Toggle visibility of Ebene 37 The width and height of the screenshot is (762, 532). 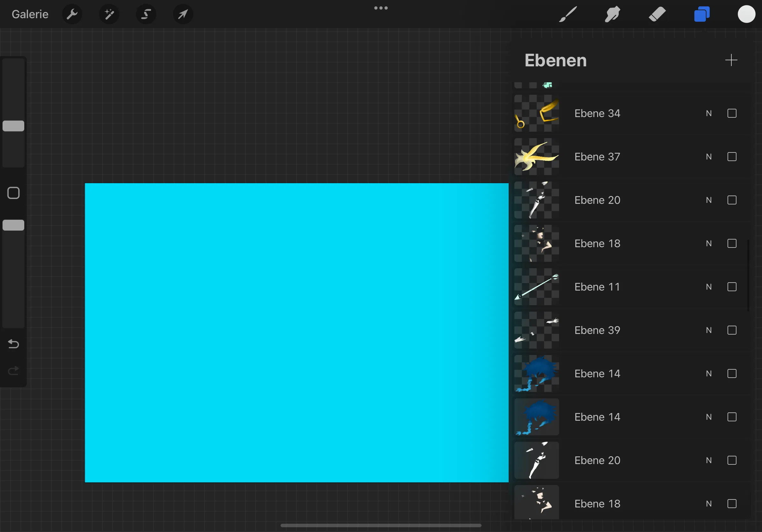pos(732,157)
